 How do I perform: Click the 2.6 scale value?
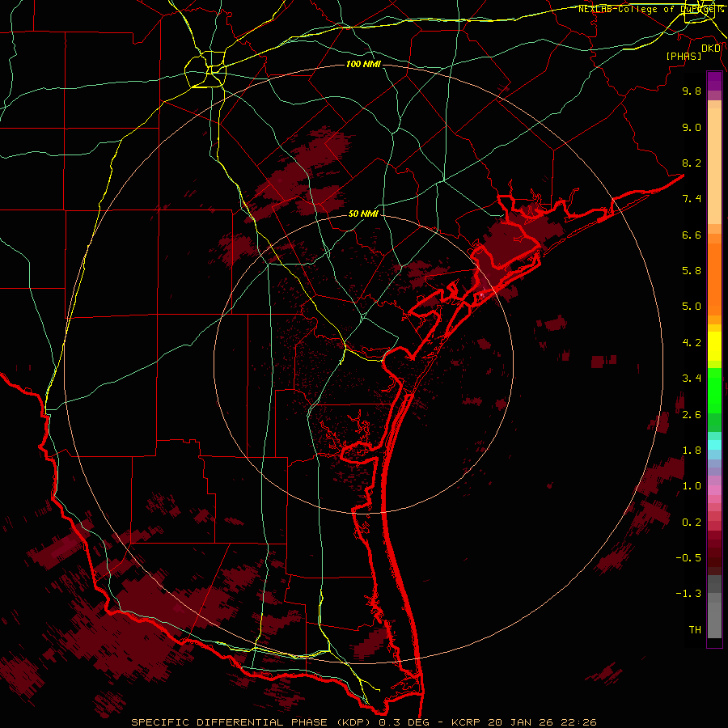[x=692, y=415]
